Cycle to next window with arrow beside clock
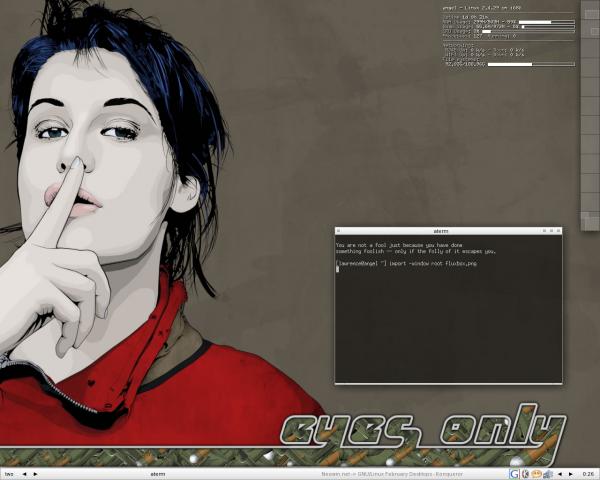 (x=571, y=474)
